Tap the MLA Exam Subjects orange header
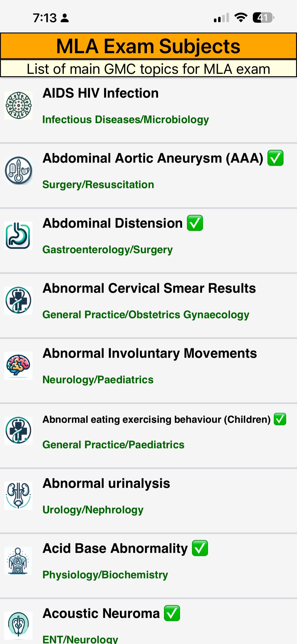 coord(148,46)
